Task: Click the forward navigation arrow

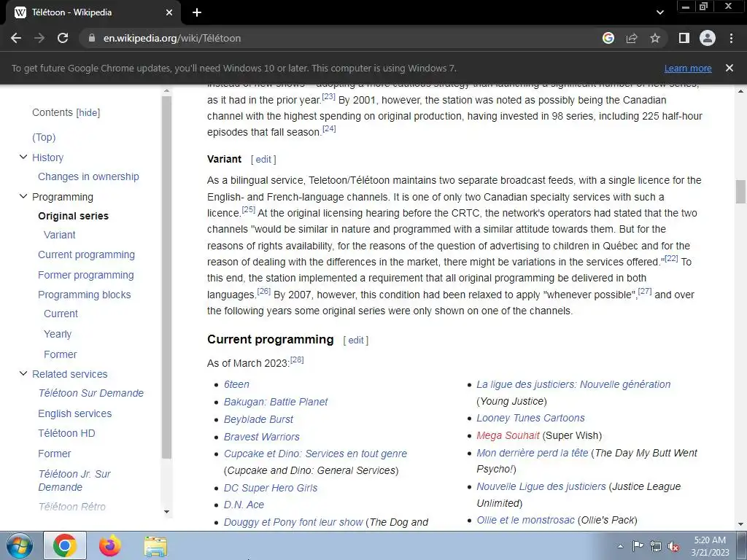Action: click(x=39, y=38)
